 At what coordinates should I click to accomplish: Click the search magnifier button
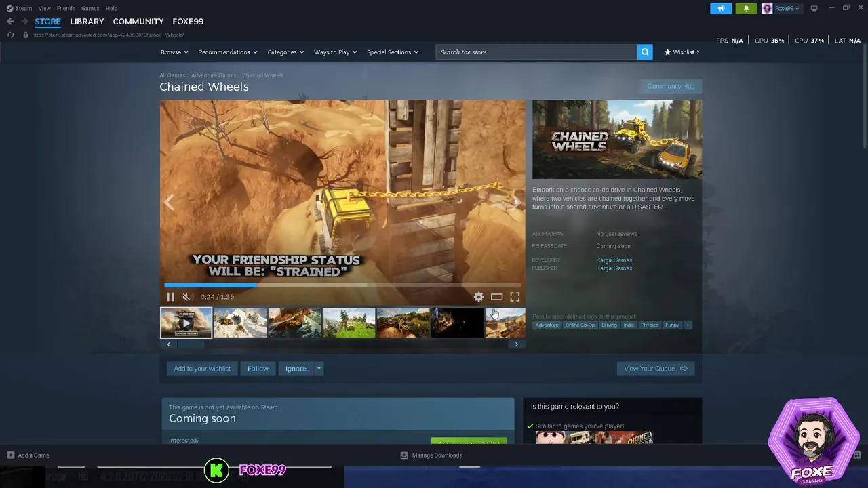pos(645,52)
